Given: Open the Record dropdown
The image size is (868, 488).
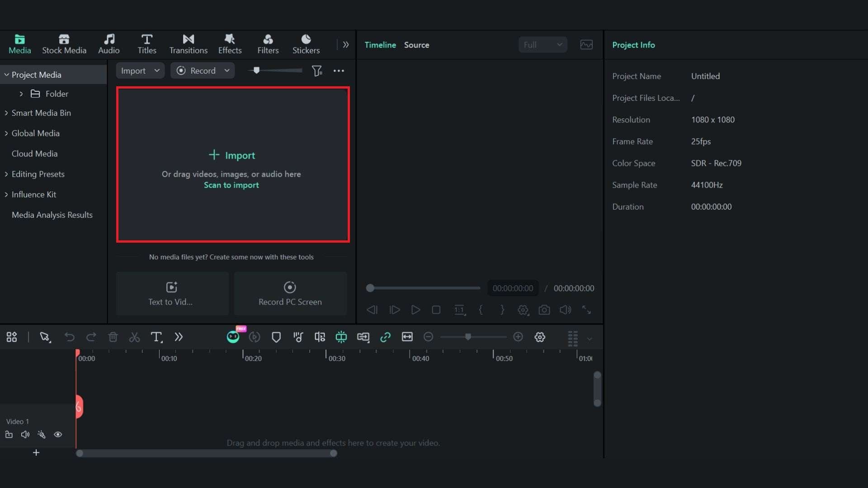Looking at the screenshot, I should point(203,70).
